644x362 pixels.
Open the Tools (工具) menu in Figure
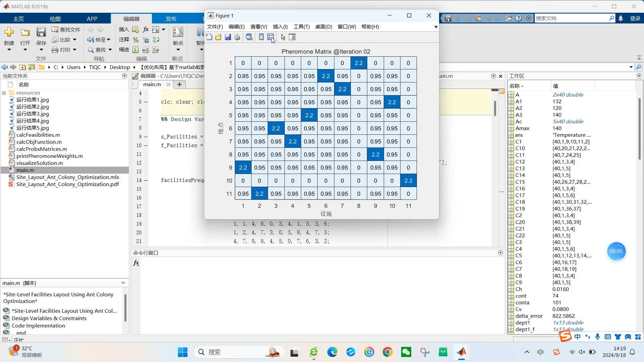click(x=301, y=27)
